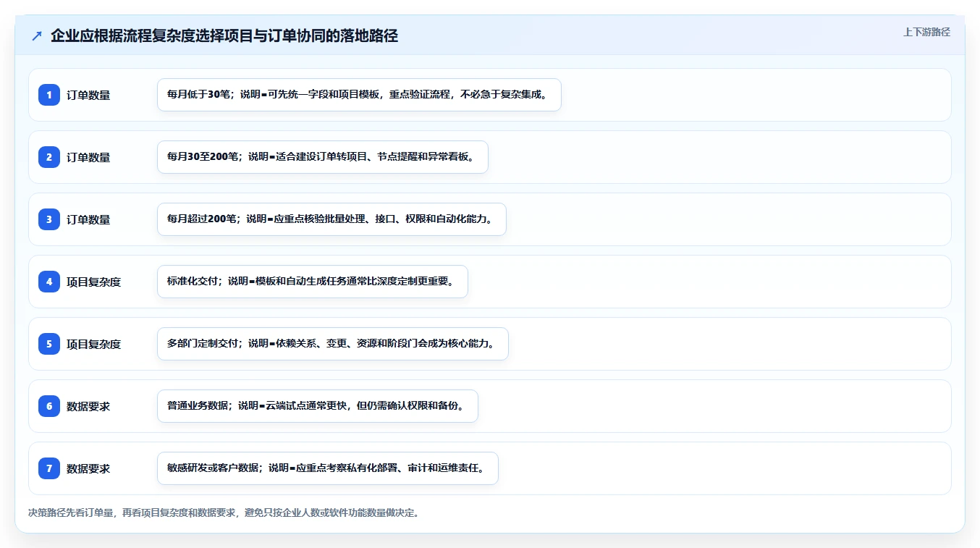Click the 订单数量 label in row 1
This screenshot has width=980, height=548.
coord(88,95)
